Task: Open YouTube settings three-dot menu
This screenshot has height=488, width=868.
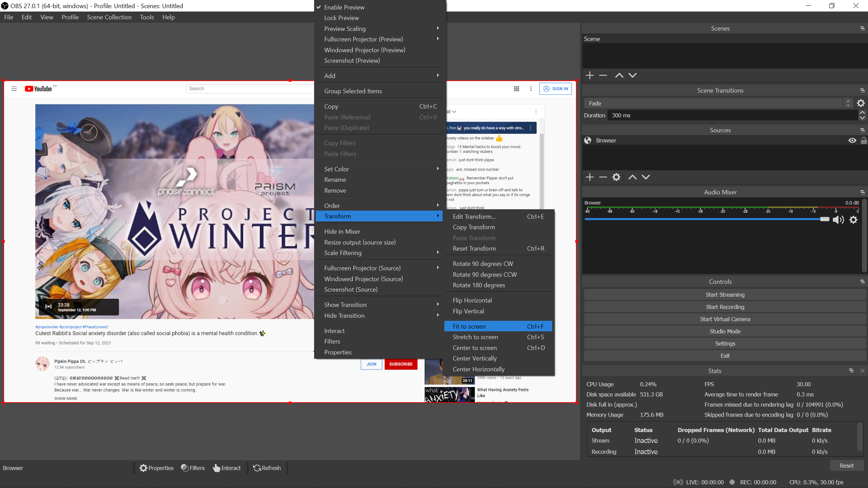Action: (x=531, y=89)
